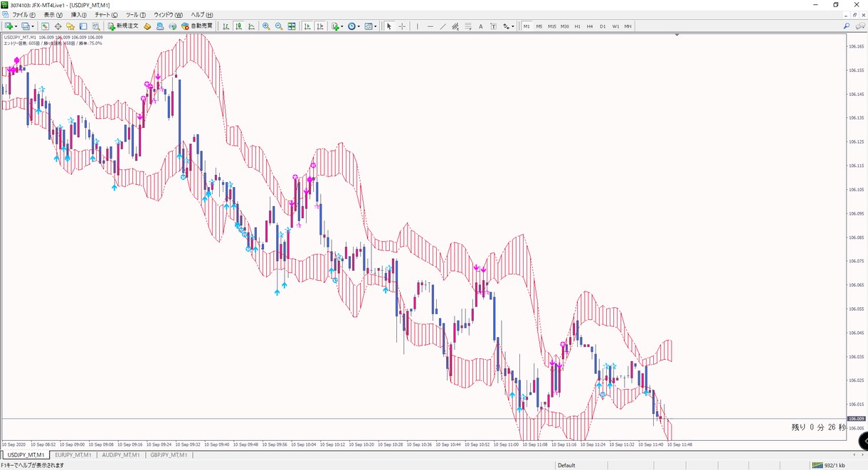This screenshot has height=470, width=868.
Task: Select the text tool A
Action: pos(480,26)
